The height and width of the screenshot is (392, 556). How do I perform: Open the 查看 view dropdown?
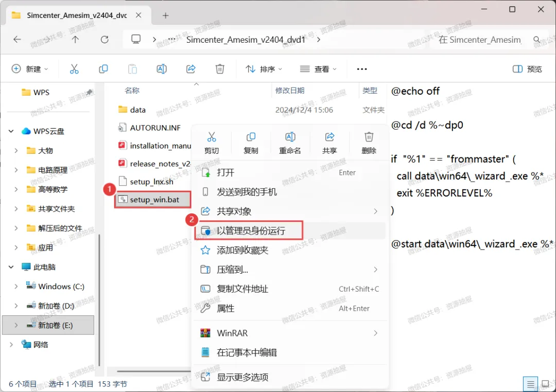(318, 69)
